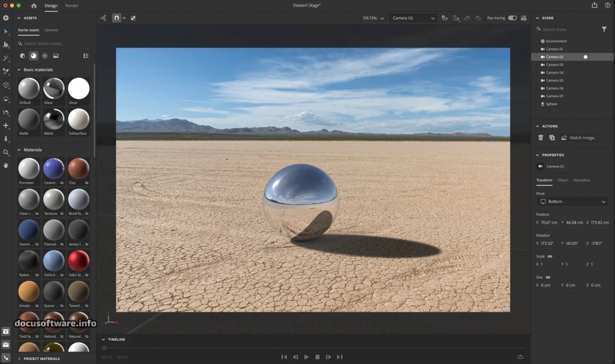Select the hand pan tool
This screenshot has width=615, height=364.
pyautogui.click(x=6, y=165)
